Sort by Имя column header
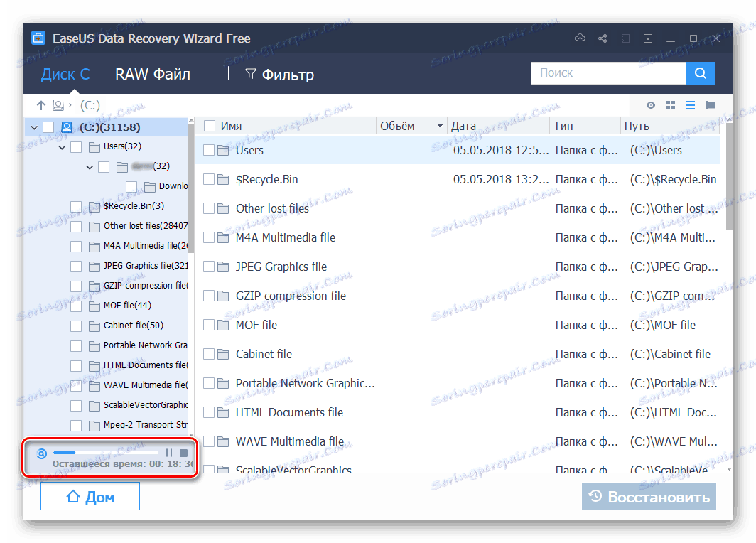756x543 pixels. [x=231, y=126]
